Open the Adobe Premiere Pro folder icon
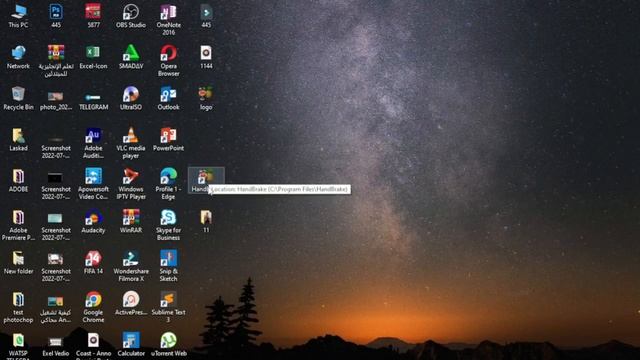This screenshot has width=640, height=360. [x=18, y=225]
